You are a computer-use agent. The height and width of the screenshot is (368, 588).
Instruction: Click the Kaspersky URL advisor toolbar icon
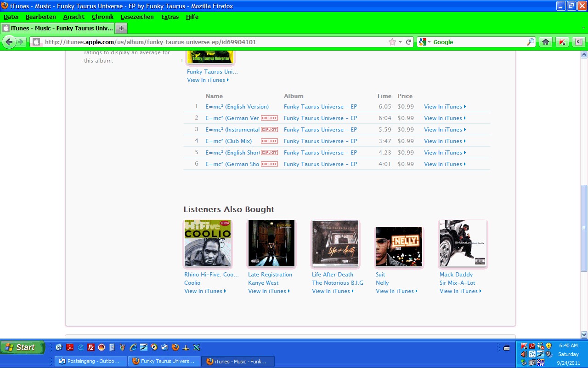(x=562, y=42)
